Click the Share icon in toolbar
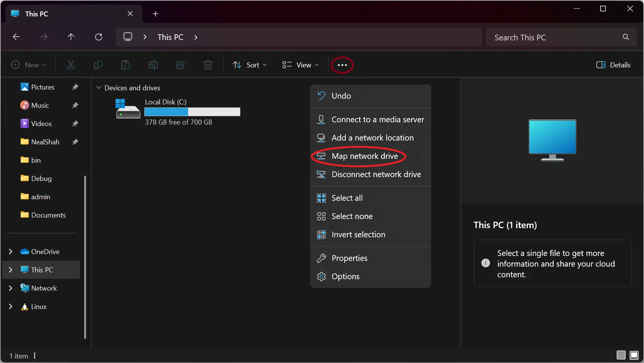644x363 pixels. (181, 65)
